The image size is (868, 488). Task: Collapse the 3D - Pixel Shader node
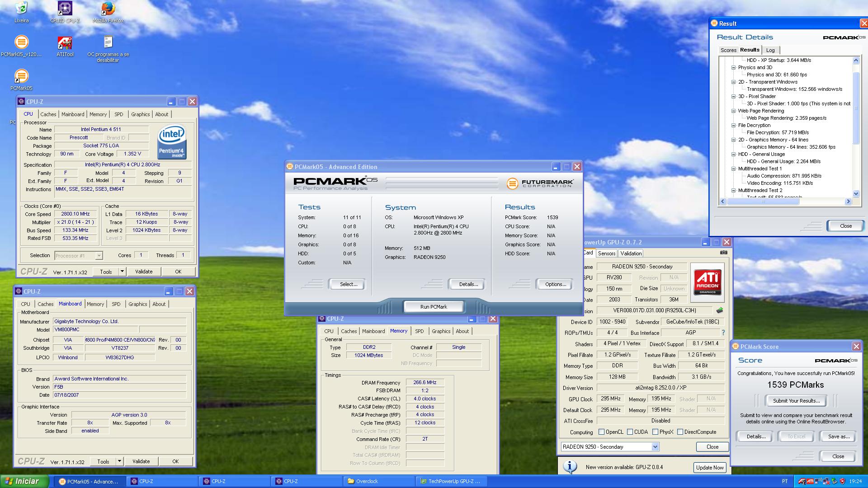[x=734, y=96]
